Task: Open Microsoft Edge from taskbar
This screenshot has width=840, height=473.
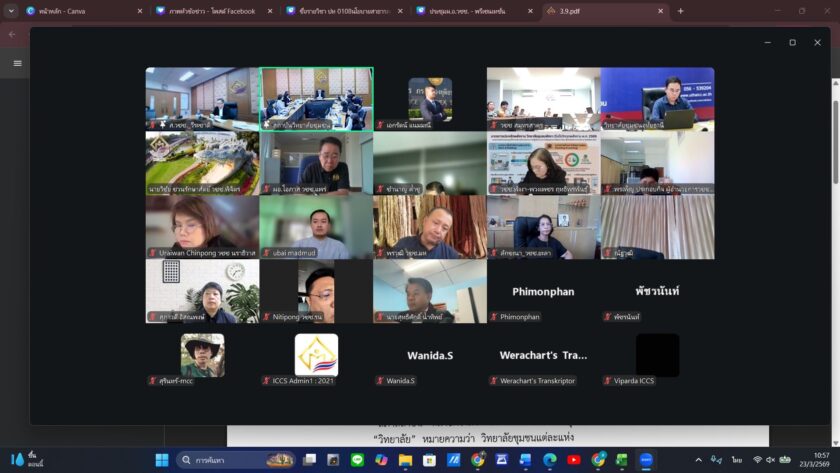Action: coord(550,460)
